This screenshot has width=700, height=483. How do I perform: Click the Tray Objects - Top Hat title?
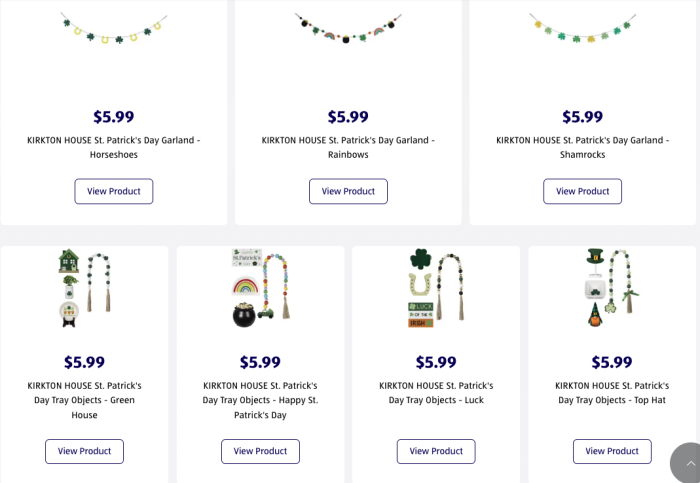click(612, 393)
